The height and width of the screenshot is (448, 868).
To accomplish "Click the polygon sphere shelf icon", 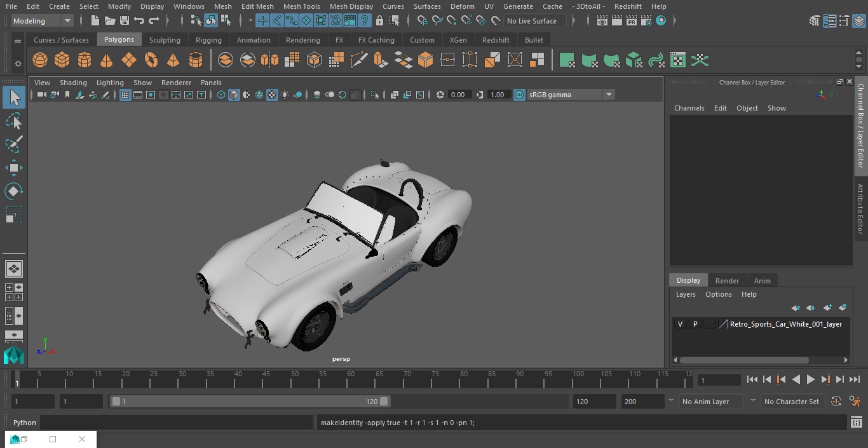I will pyautogui.click(x=40, y=60).
